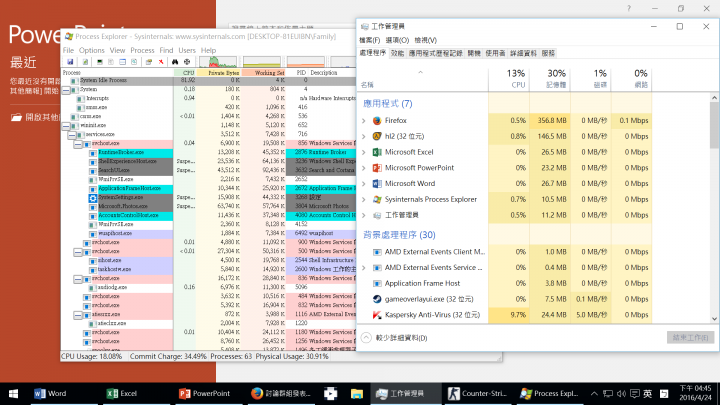The height and width of the screenshot is (405, 720).
Task: Show hidden tray icons with the chevron
Action: (x=594, y=394)
